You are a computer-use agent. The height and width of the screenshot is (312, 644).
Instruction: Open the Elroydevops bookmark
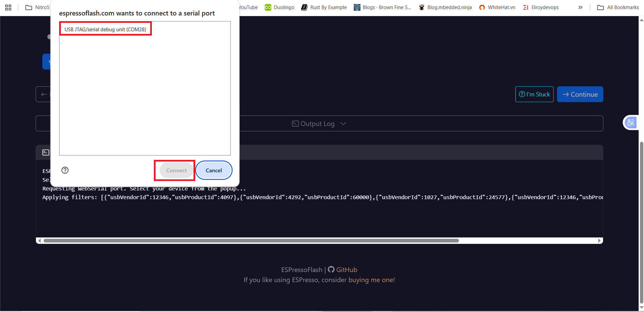point(541,7)
